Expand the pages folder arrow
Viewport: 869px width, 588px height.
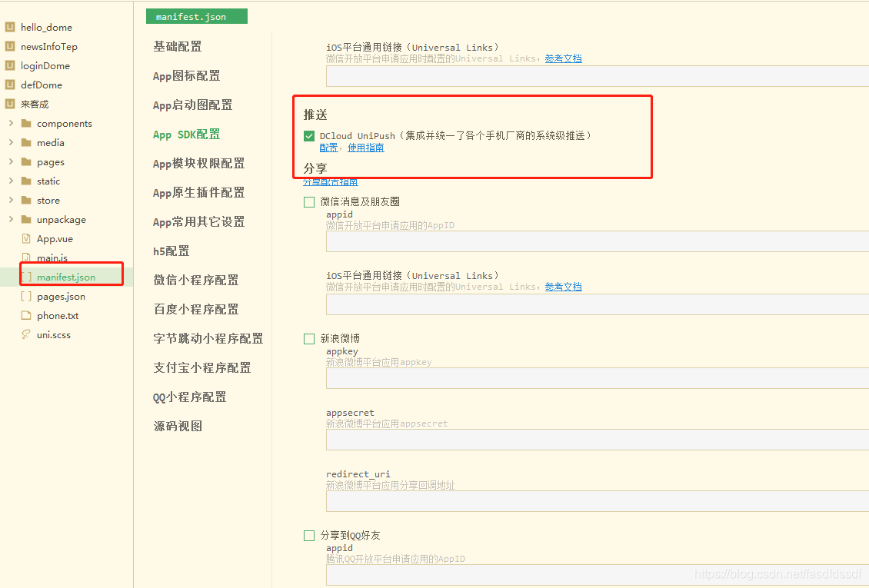(x=11, y=161)
